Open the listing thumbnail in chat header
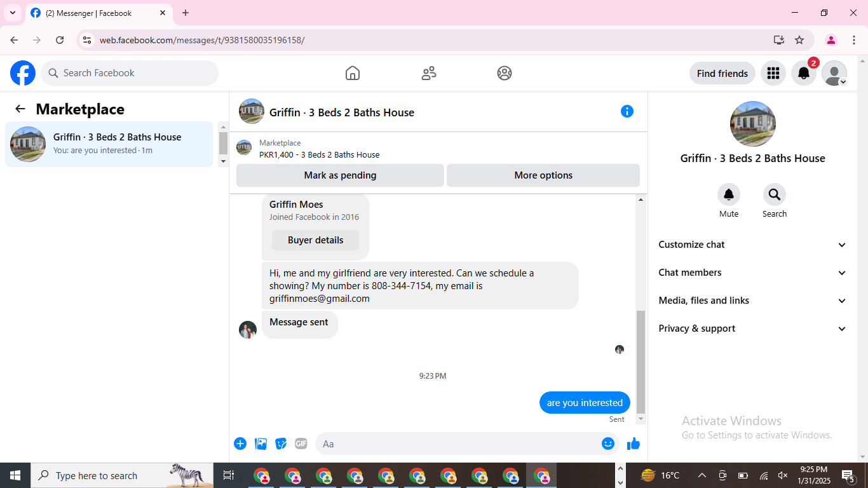 click(252, 111)
